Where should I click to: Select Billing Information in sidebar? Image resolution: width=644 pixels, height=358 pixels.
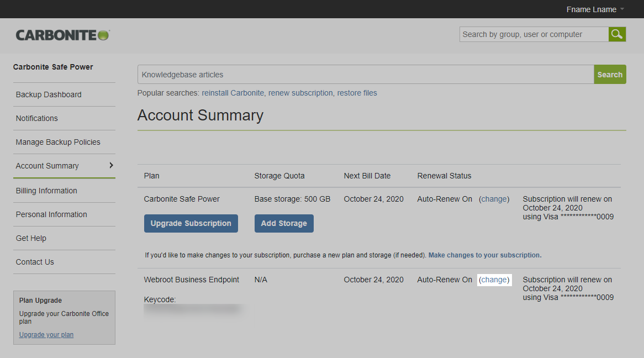point(46,191)
